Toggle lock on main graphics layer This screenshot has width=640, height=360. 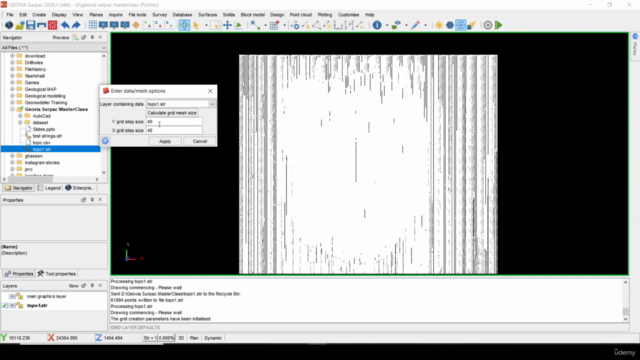click(20, 296)
